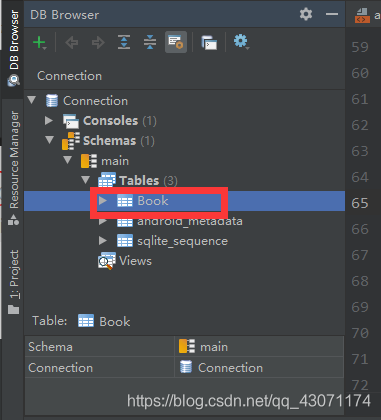The width and height of the screenshot is (381, 420).
Task: Select the Consoles (1) row
Action: (x=184, y=121)
